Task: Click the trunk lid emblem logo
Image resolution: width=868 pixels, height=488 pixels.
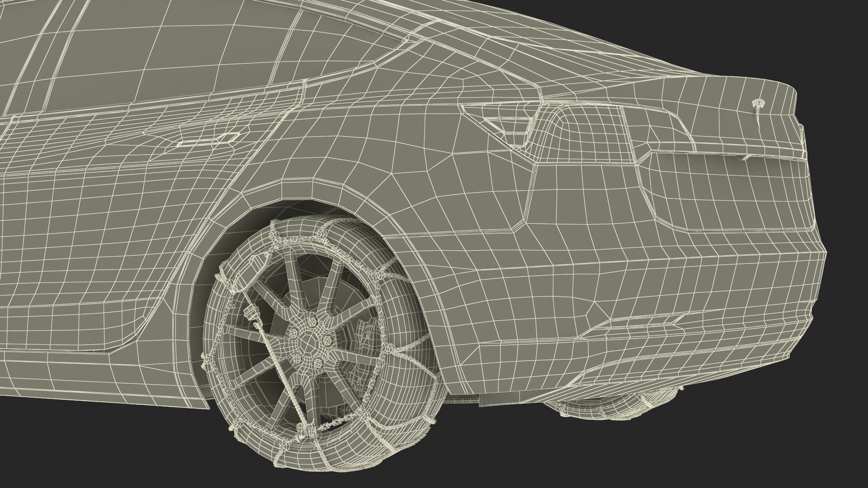Action: 758,104
